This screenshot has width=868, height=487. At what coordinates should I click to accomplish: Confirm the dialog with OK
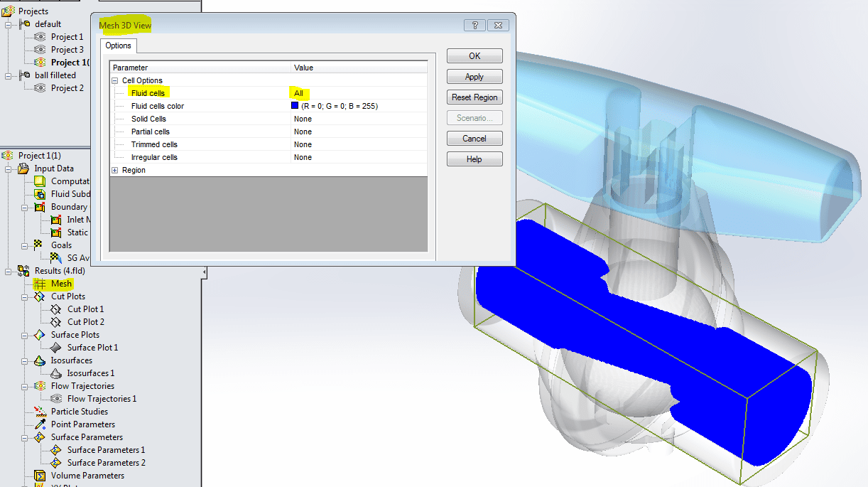pyautogui.click(x=474, y=55)
